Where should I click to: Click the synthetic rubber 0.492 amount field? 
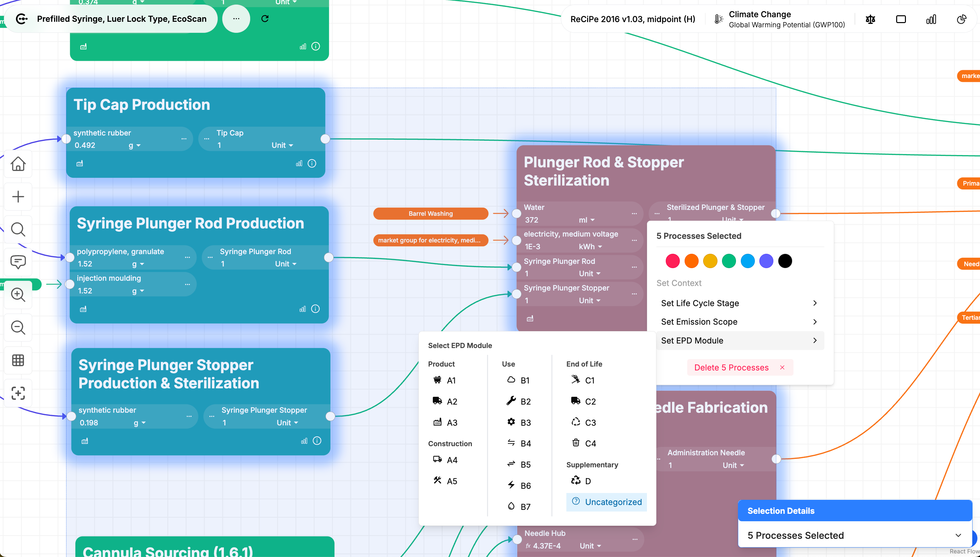tap(85, 145)
